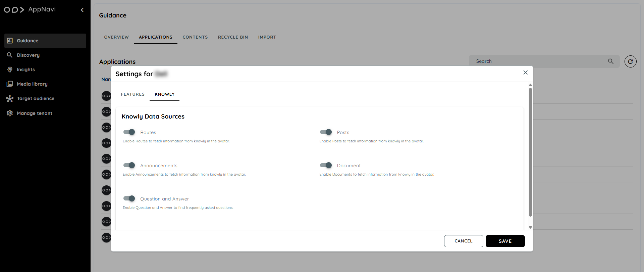Toggle the Question and Answer switch
The width and height of the screenshot is (644, 272).
(129, 199)
